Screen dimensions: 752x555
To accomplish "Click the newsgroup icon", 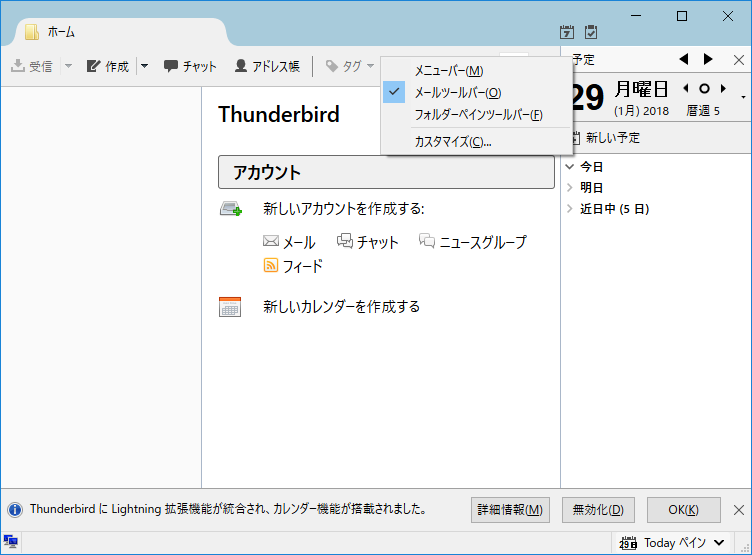I will (x=427, y=240).
